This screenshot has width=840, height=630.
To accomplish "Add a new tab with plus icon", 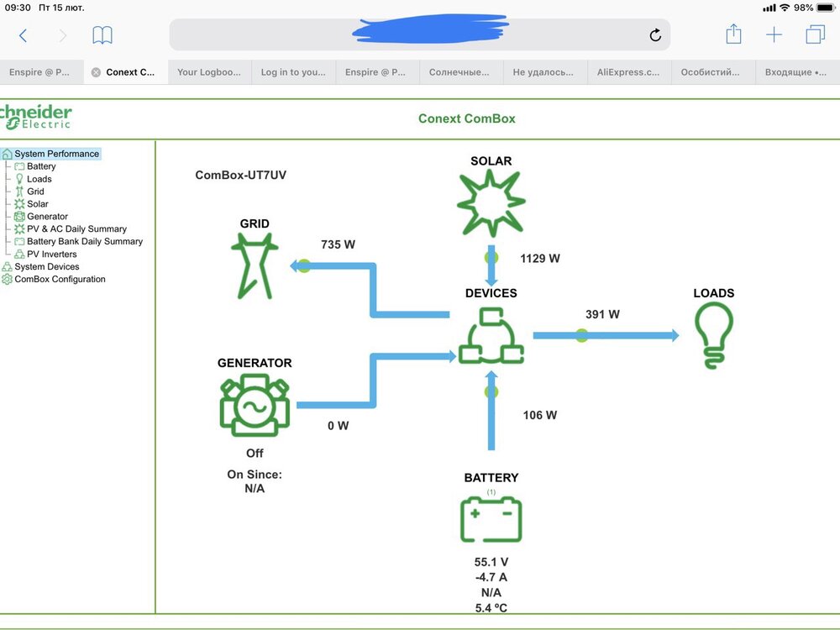I will coord(774,35).
